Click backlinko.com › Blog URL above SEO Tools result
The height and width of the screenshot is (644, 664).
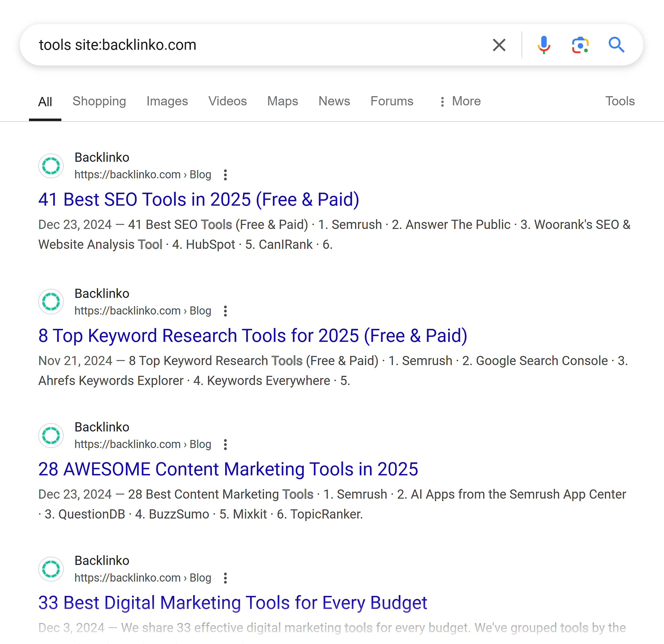coord(143,175)
